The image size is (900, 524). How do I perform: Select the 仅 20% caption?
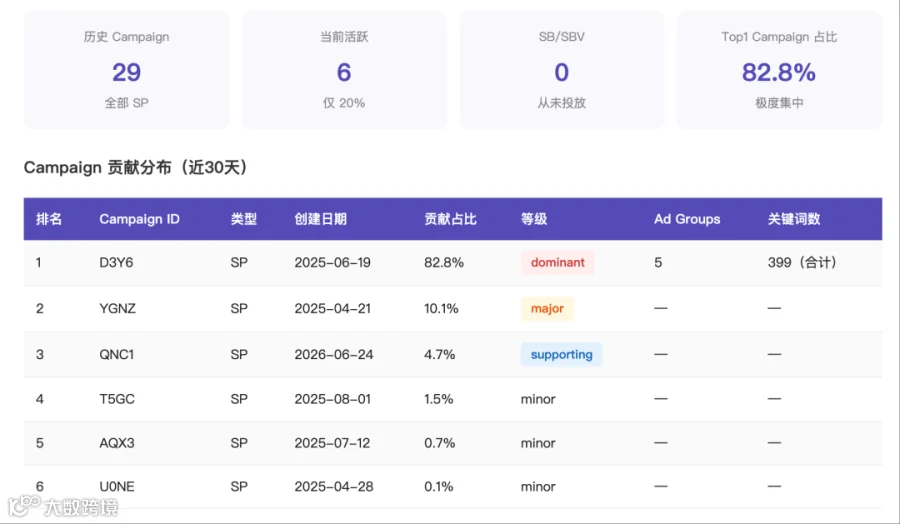(x=344, y=103)
